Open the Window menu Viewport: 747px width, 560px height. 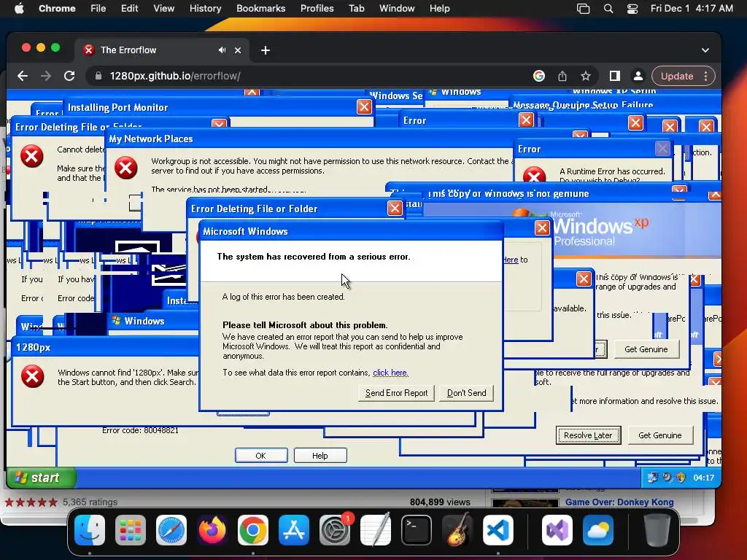[397, 9]
